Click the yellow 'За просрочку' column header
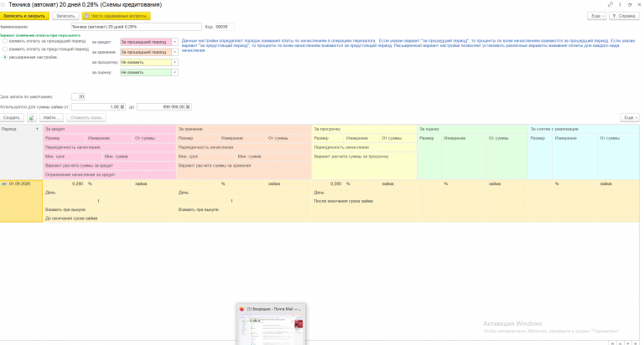644x345 pixels. 364,129
